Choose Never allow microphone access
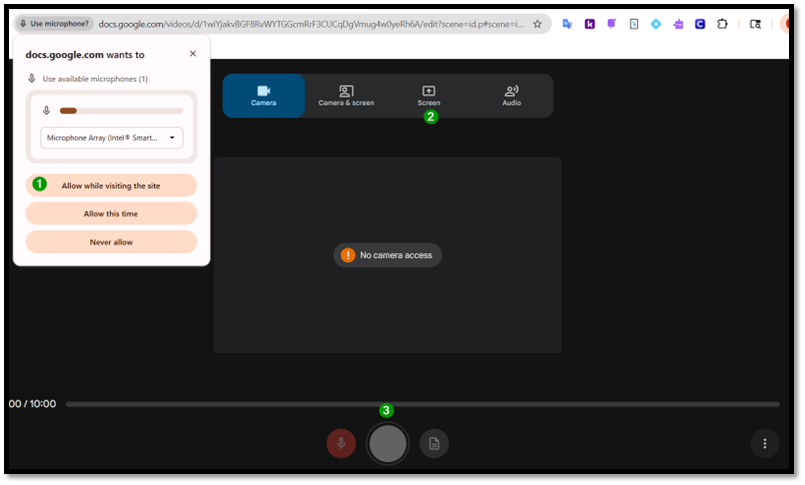This screenshot has width=805, height=485. coord(111,242)
